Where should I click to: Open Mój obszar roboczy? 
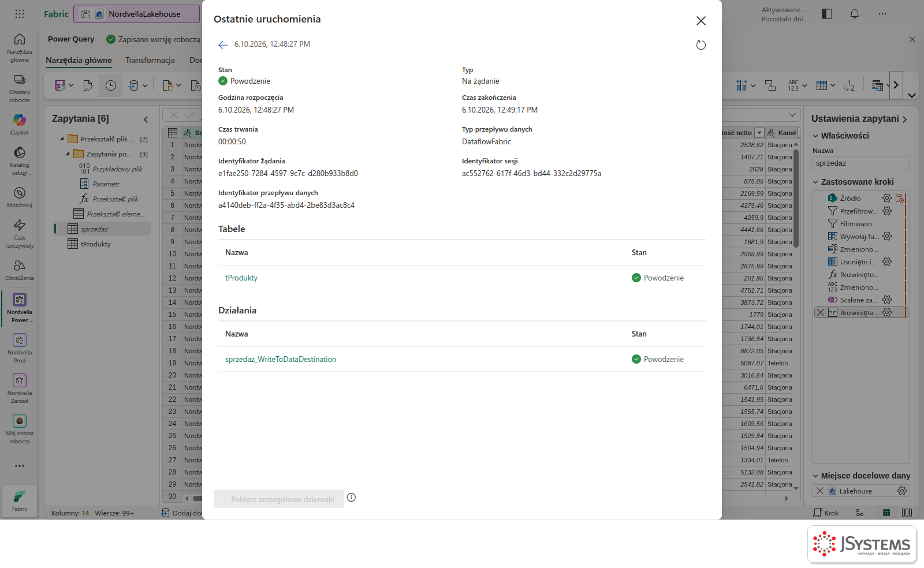[20, 429]
